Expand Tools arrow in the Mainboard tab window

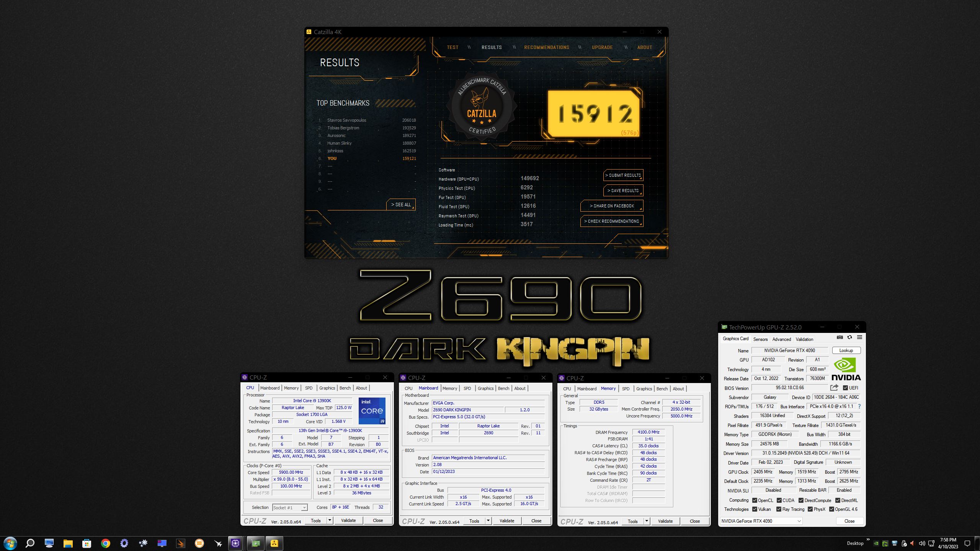tap(488, 521)
